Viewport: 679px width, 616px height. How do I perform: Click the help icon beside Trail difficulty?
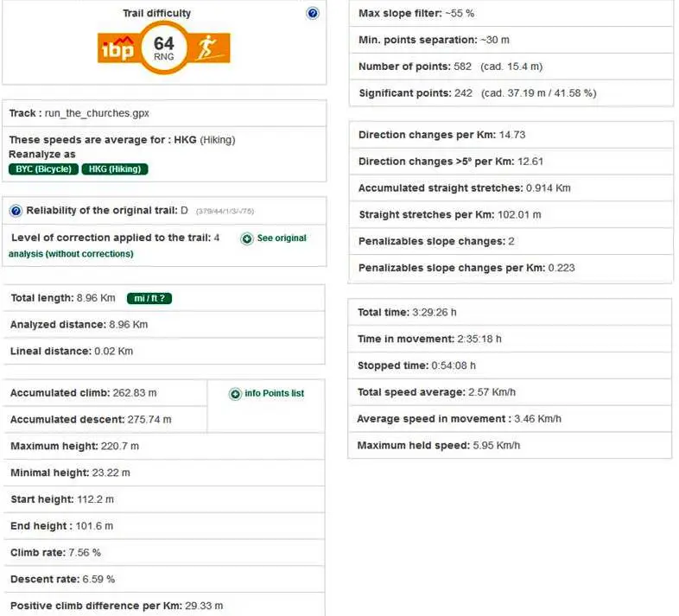(x=313, y=14)
